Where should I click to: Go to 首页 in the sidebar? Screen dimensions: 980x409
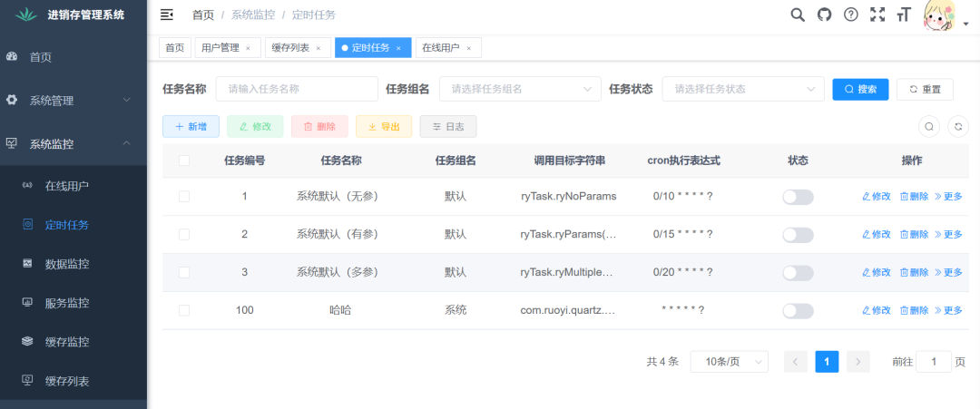pyautogui.click(x=73, y=57)
